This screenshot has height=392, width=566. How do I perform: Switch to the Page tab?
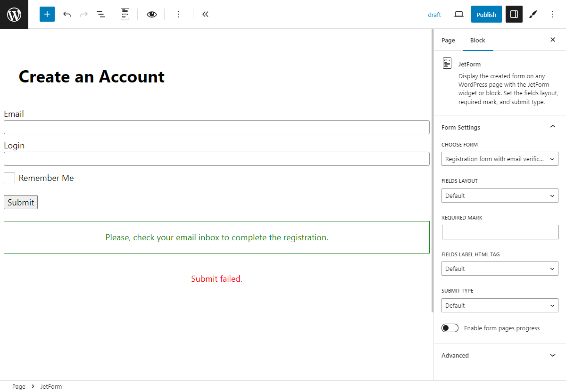[448, 41]
